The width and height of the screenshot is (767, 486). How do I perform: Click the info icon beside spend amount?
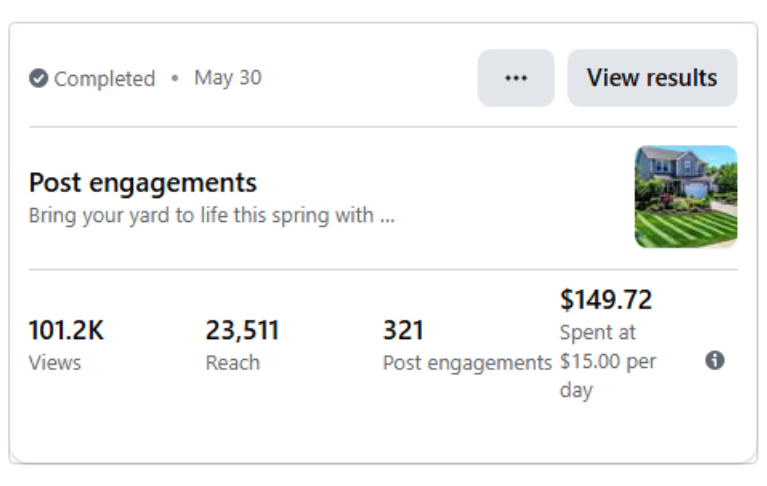(715, 361)
